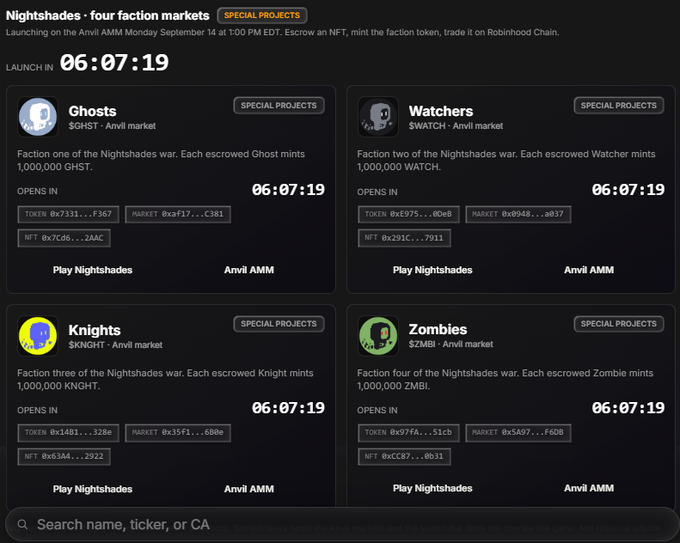Click the Watchers faction avatar icon
Screen dimensions: 680x543
[378, 117]
